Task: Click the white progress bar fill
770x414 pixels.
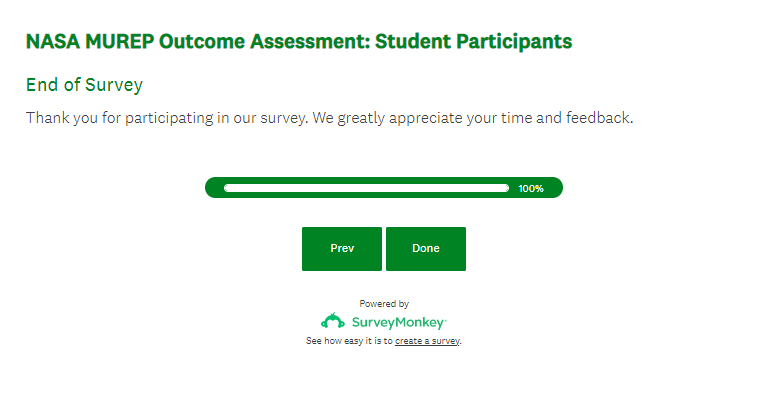Action: (x=366, y=188)
